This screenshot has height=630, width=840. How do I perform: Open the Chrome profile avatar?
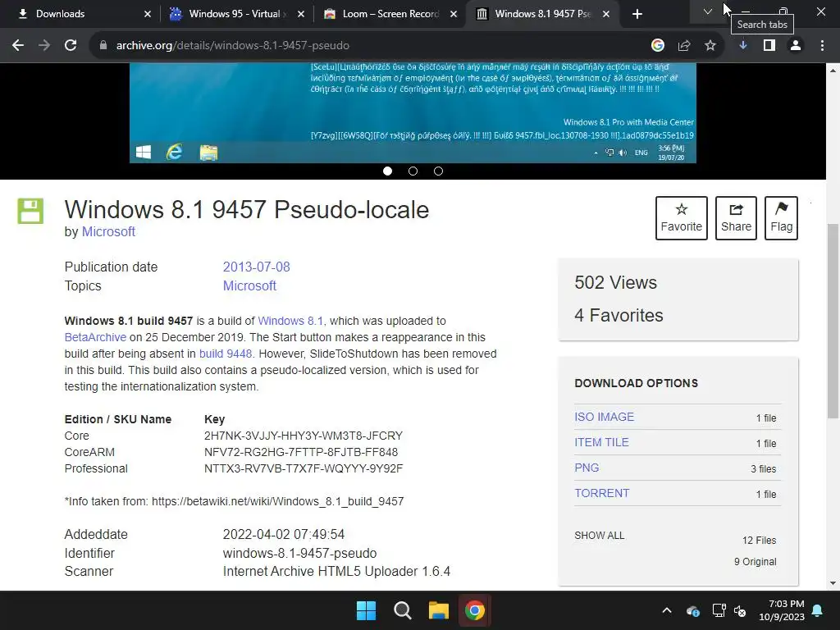pos(796,46)
